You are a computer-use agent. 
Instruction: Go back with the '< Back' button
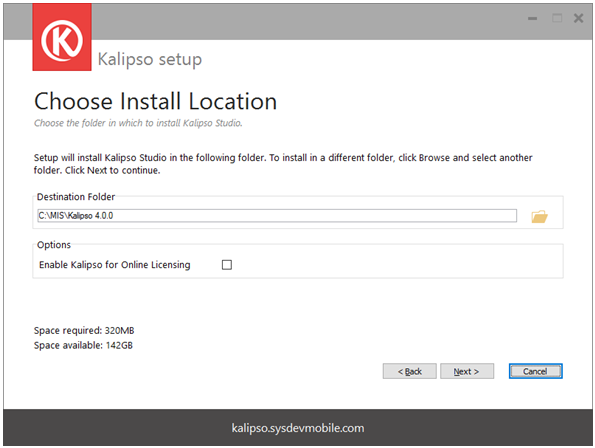409,371
